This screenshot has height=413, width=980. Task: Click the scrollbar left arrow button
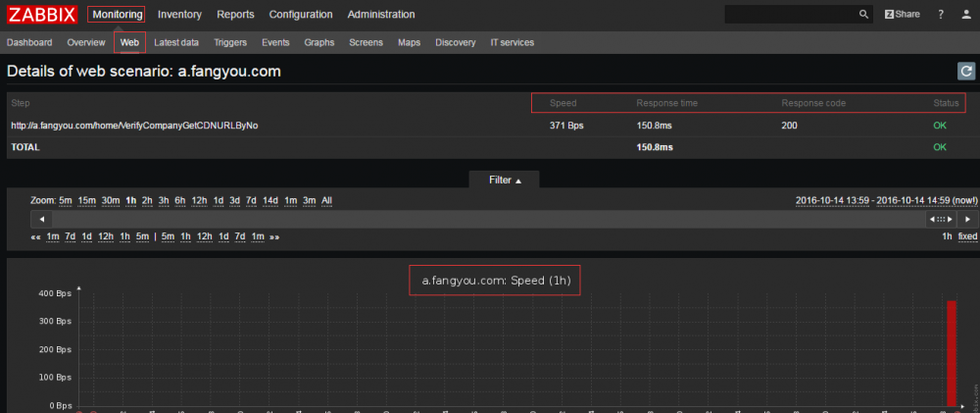41,219
